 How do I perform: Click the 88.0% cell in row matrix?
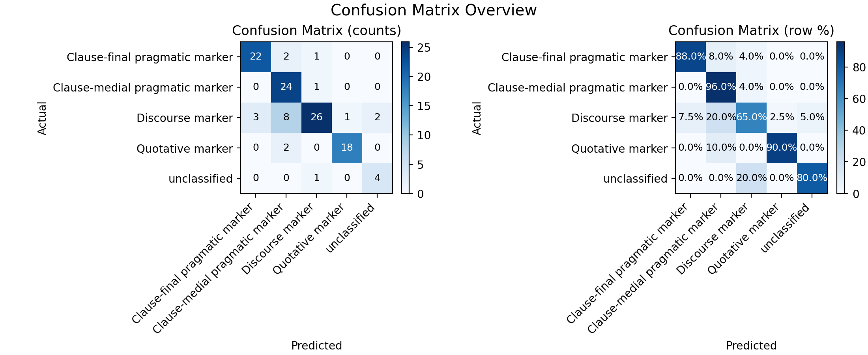point(690,56)
